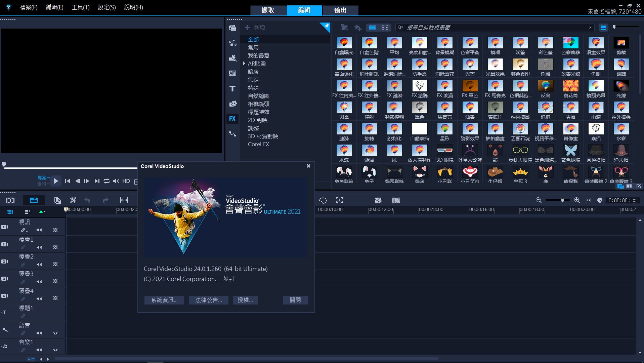Open the 檔案 menu
This screenshot has width=644, height=363.
coord(29,7)
